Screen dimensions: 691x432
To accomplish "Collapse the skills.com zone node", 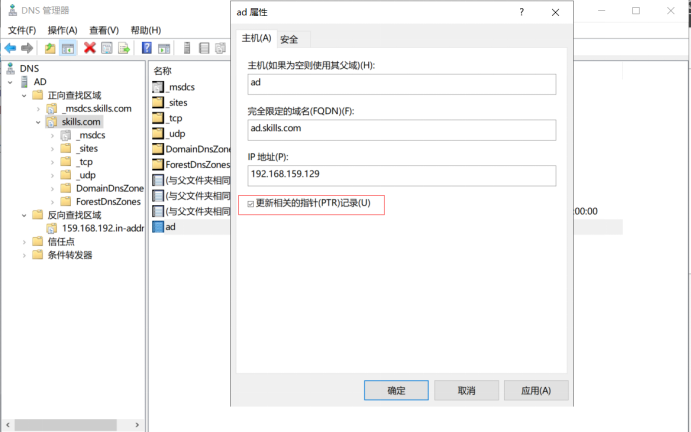I will [x=38, y=122].
